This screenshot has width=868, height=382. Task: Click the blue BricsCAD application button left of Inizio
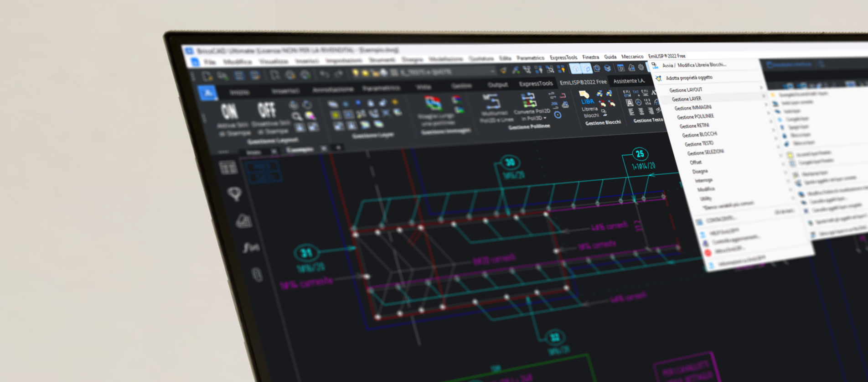207,93
